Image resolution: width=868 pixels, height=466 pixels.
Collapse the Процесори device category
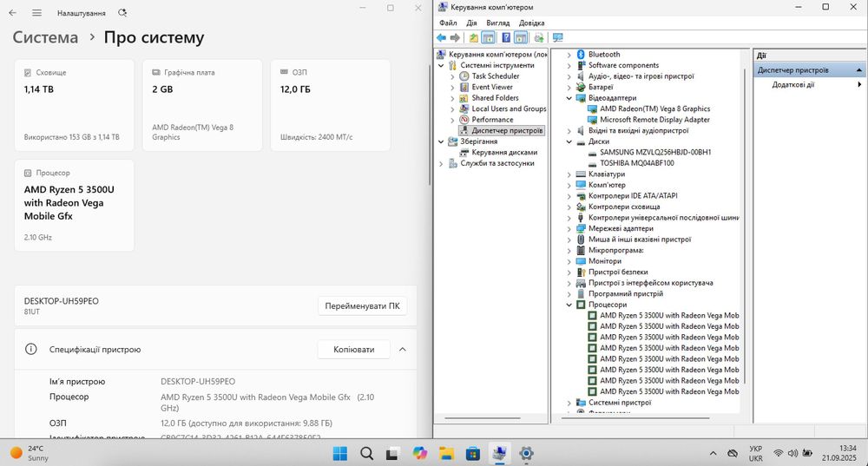569,305
